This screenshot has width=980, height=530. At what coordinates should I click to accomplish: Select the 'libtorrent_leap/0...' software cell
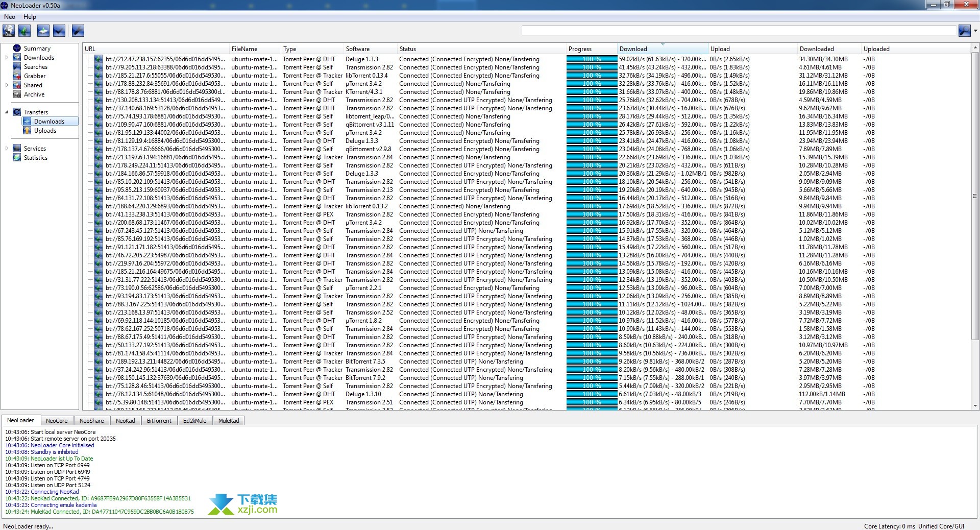[x=370, y=116]
